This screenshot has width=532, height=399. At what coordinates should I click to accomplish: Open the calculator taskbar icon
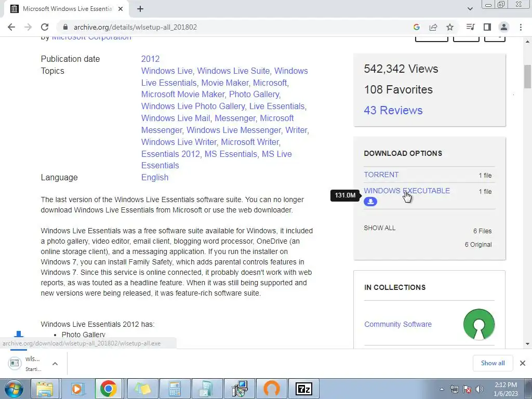point(175,389)
